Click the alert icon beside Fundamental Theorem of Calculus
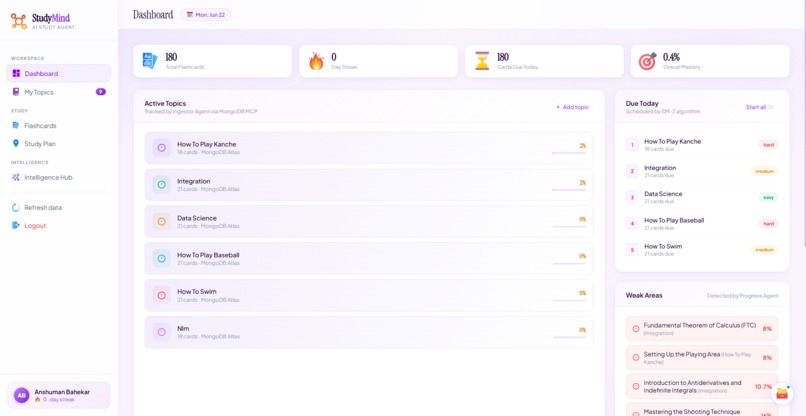This screenshot has width=806, height=416. pos(636,329)
